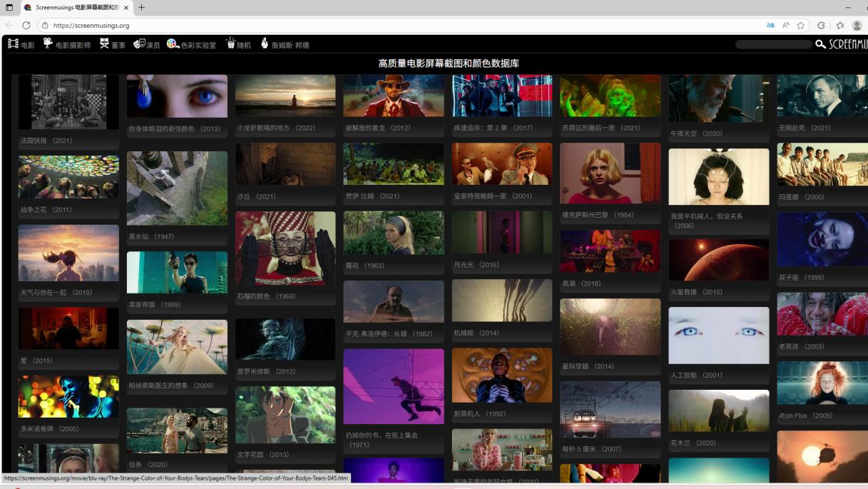Open the 石榴的颜色 (1969) thumbnail

pos(285,248)
